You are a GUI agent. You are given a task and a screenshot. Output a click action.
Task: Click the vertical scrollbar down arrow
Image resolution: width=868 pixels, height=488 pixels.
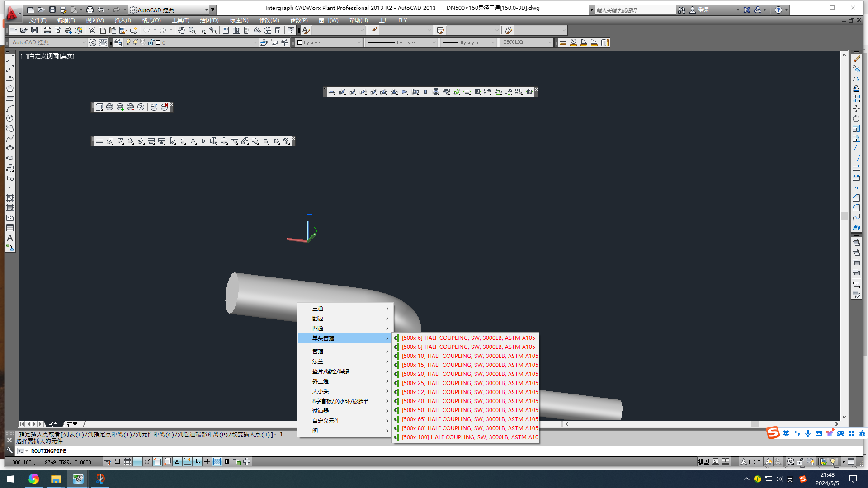click(844, 418)
